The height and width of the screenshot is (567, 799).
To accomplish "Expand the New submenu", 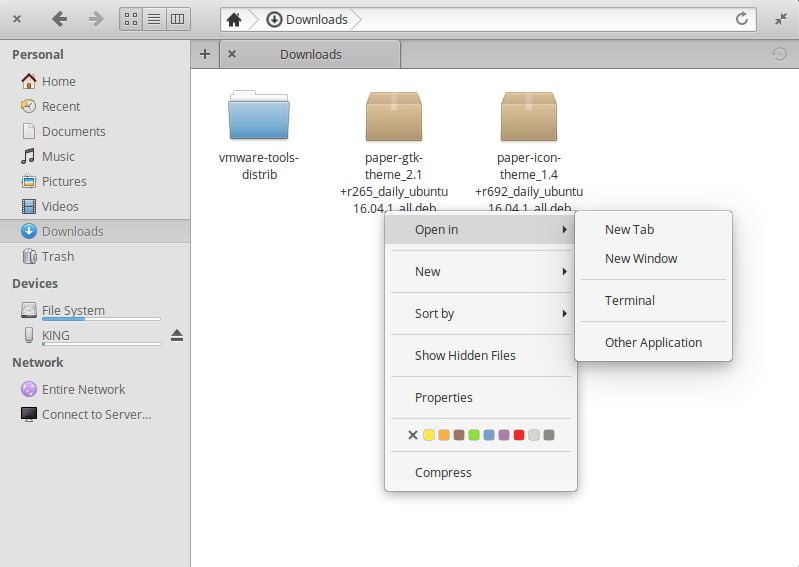I will pyautogui.click(x=481, y=272).
